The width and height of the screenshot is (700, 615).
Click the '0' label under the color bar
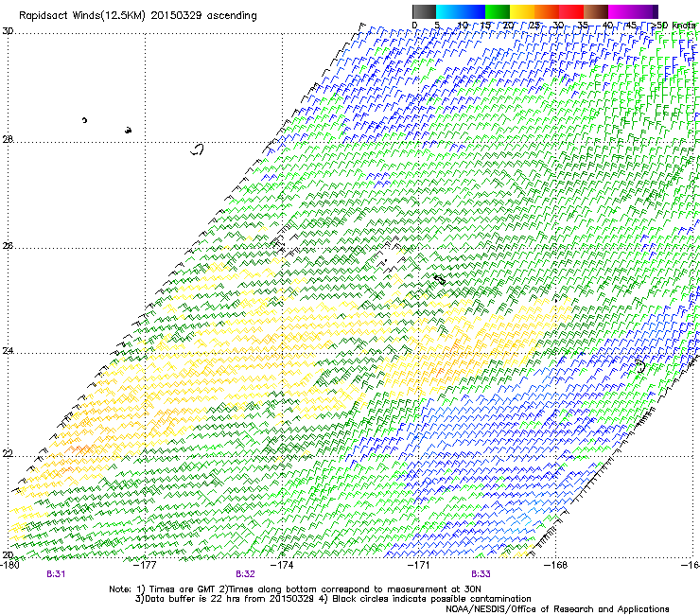coord(414,26)
